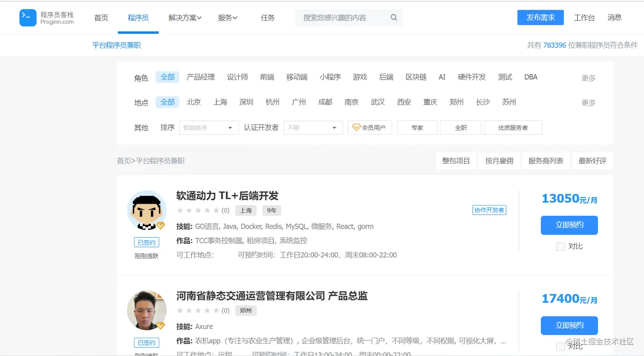The width and height of the screenshot is (644, 356).
Task: Expand the 服务 menu
Action: click(x=227, y=17)
